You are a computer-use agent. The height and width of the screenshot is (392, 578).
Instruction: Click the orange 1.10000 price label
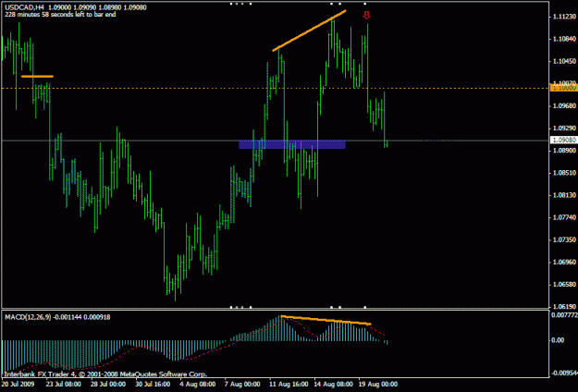[x=563, y=88]
